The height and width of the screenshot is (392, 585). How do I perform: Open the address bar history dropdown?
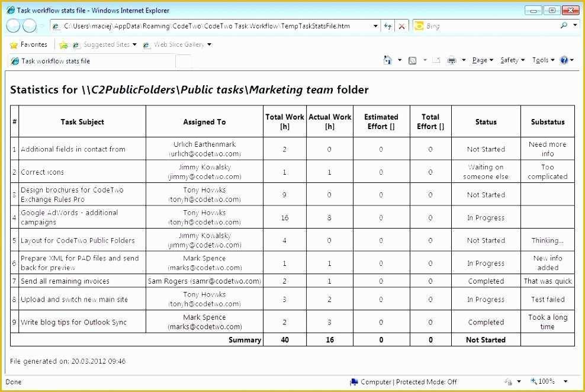tap(375, 26)
